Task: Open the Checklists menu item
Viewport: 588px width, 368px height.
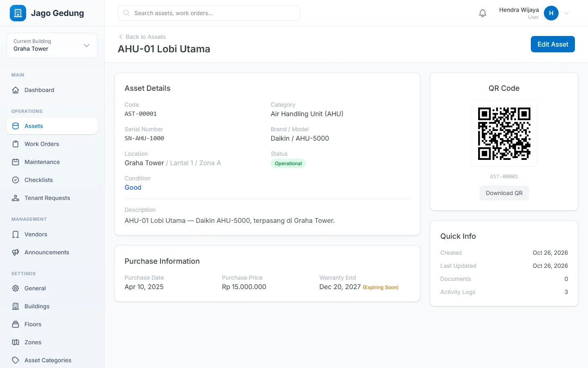Action: pos(52,180)
